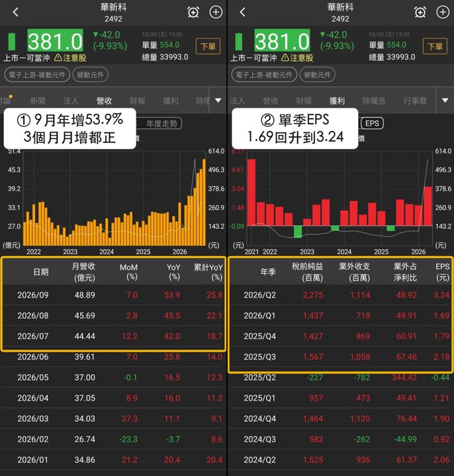Tap the left screen's 注意股 warning icon
The width and height of the screenshot is (454, 476).
click(58, 58)
